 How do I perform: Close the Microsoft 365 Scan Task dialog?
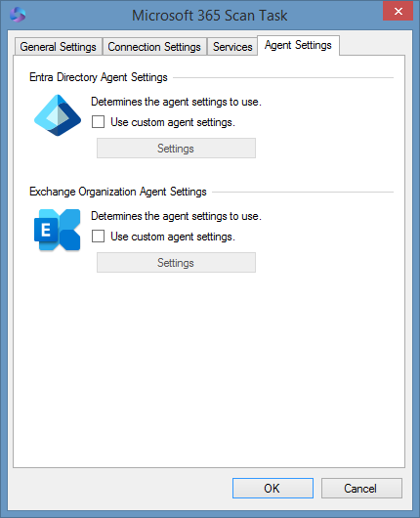pos(398,11)
